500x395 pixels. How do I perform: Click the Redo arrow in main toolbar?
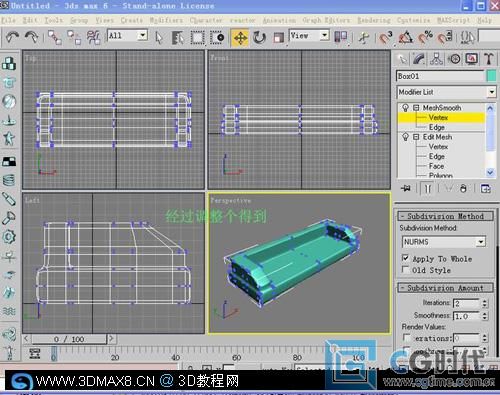coord(32,37)
